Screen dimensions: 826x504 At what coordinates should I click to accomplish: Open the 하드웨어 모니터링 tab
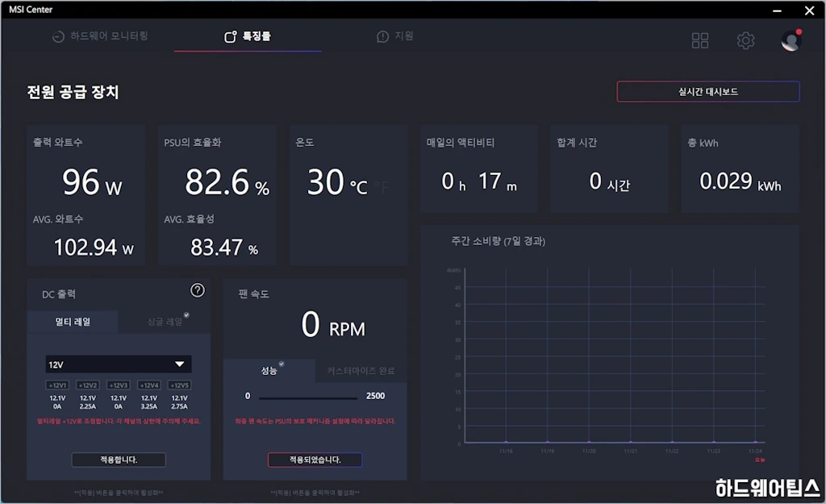pyautogui.click(x=100, y=35)
